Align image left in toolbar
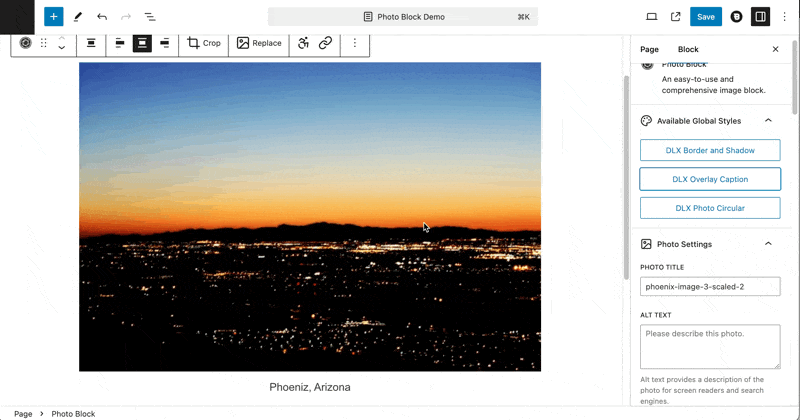Viewport: 800px width, 420px height. pos(120,43)
